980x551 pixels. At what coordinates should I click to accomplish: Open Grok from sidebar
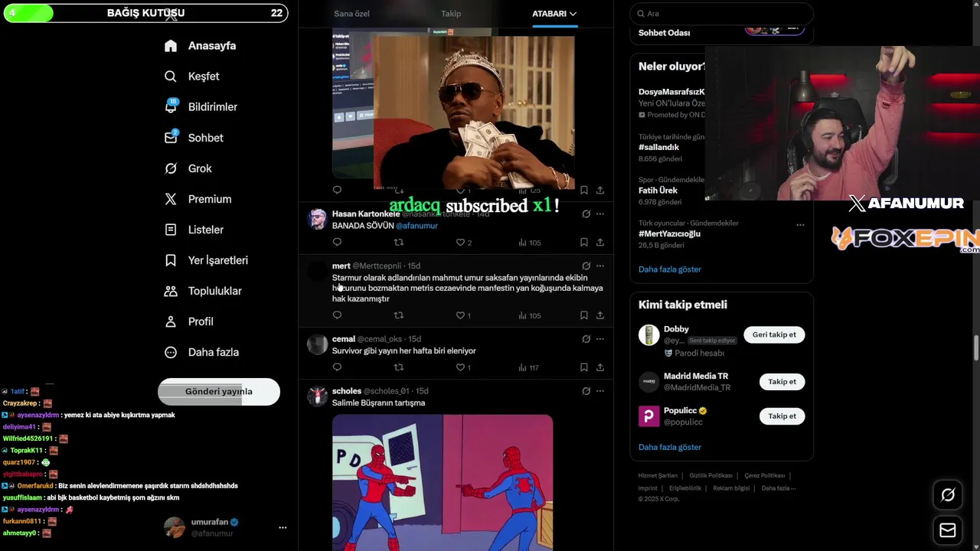click(x=188, y=168)
